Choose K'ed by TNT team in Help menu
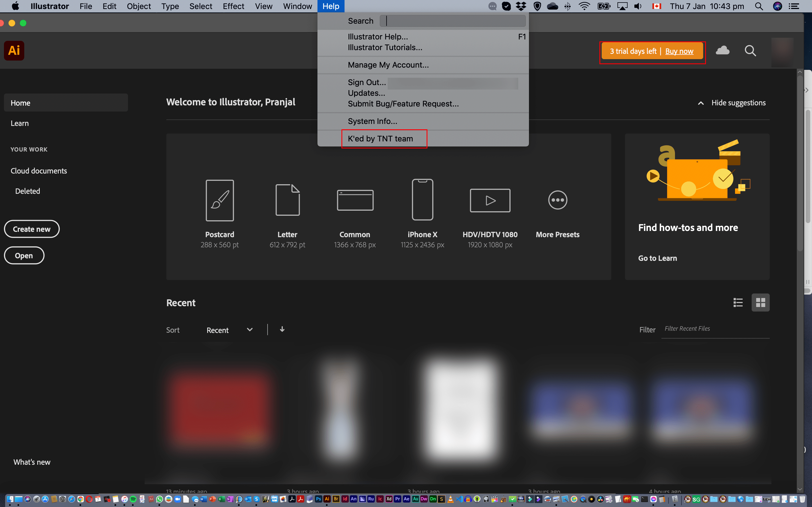This screenshot has width=812, height=507. coord(380,139)
